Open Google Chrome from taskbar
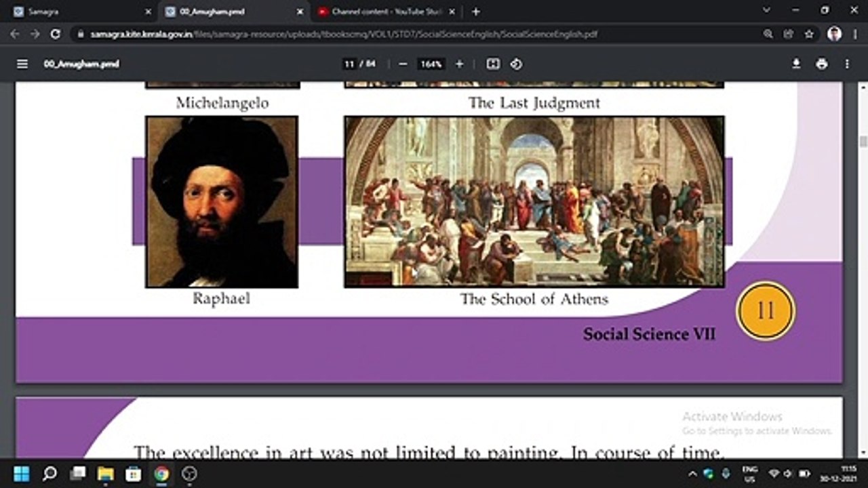Image resolution: width=868 pixels, height=488 pixels. click(x=161, y=474)
